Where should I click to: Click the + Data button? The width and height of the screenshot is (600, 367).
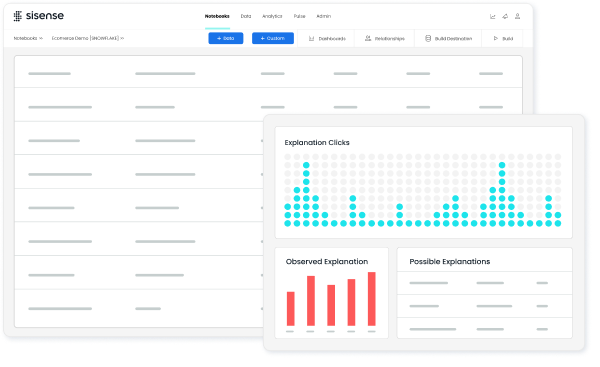click(x=226, y=38)
